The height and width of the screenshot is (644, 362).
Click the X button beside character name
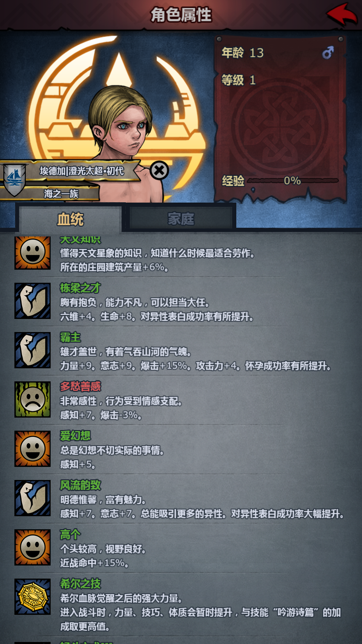159,170
